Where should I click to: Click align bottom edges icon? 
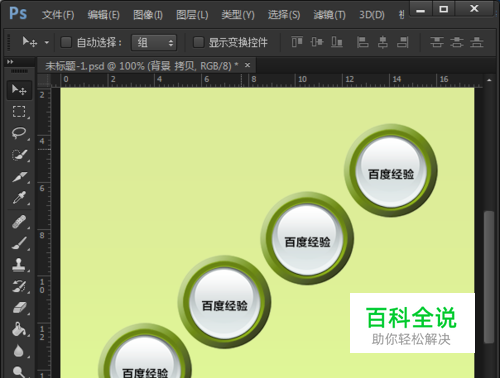(x=337, y=42)
